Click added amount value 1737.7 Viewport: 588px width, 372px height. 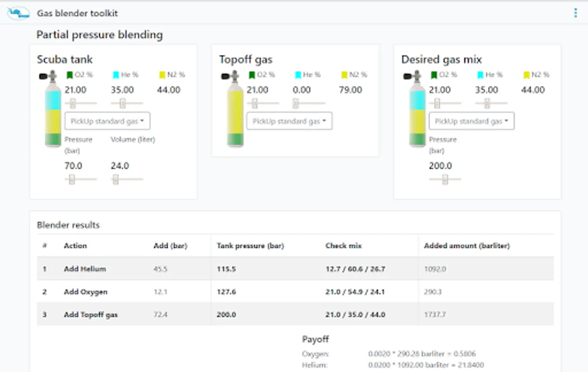coord(435,315)
